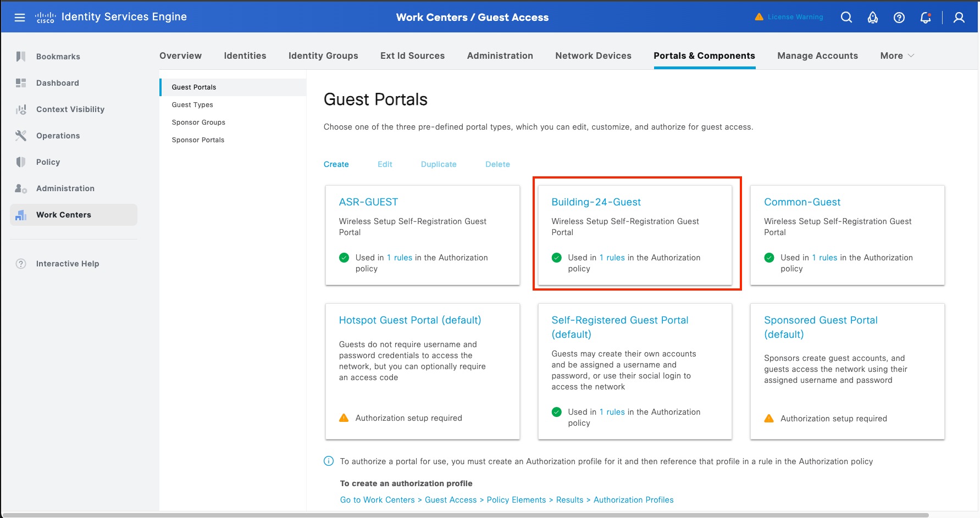This screenshot has height=518, width=980.
Task: Open the Manage Accounts tab
Action: coord(818,55)
